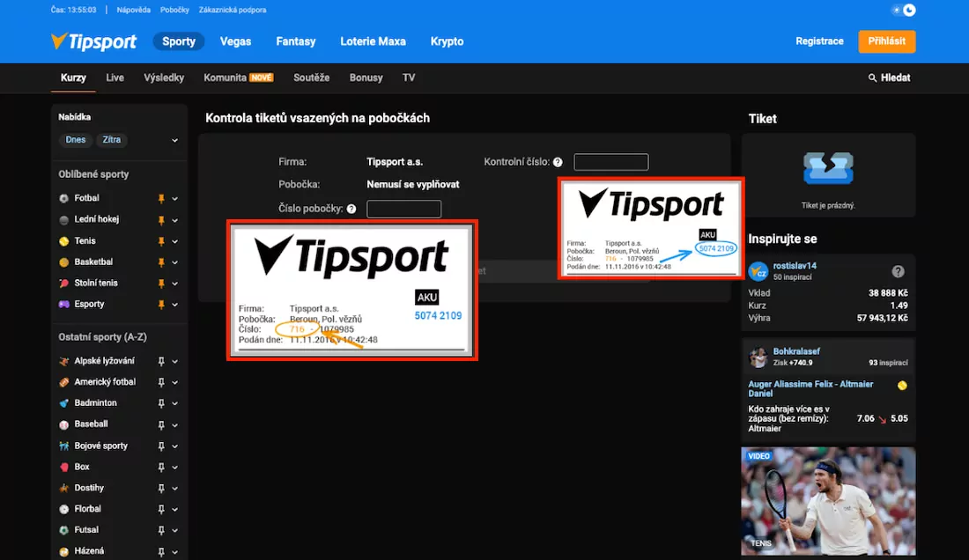Click the Přihlásit button

[x=886, y=41]
